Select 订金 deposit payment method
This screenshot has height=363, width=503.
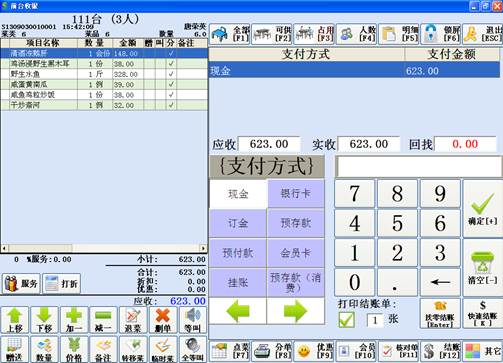point(238,223)
